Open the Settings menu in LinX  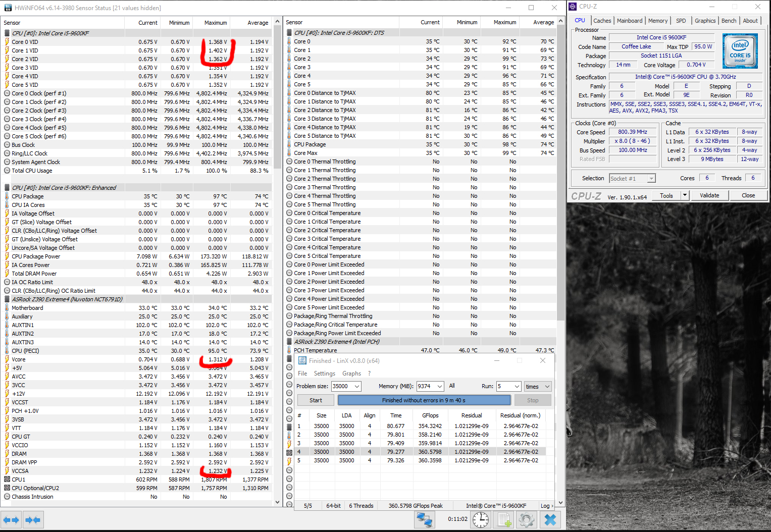(x=325, y=374)
